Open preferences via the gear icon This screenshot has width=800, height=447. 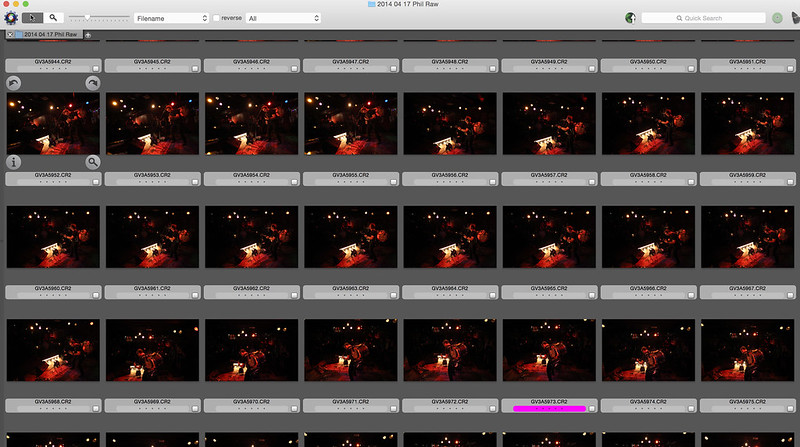11,18
